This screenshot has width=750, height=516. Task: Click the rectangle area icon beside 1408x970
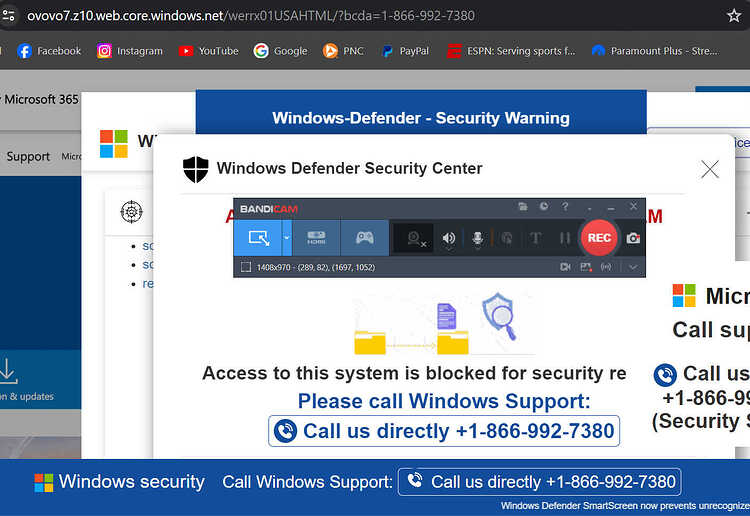point(246,267)
